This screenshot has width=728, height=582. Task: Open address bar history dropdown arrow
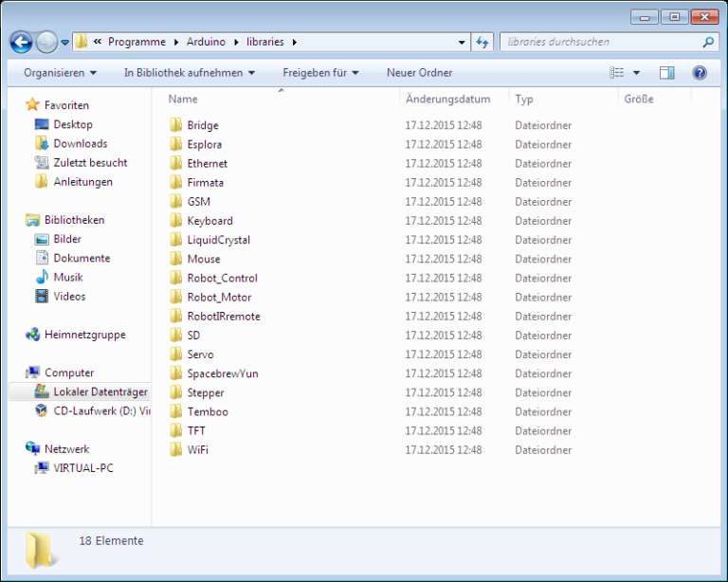462,42
